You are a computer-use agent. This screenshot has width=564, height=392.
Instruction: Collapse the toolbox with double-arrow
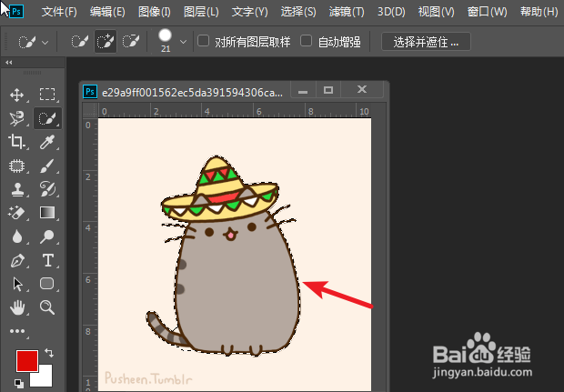click(8, 62)
